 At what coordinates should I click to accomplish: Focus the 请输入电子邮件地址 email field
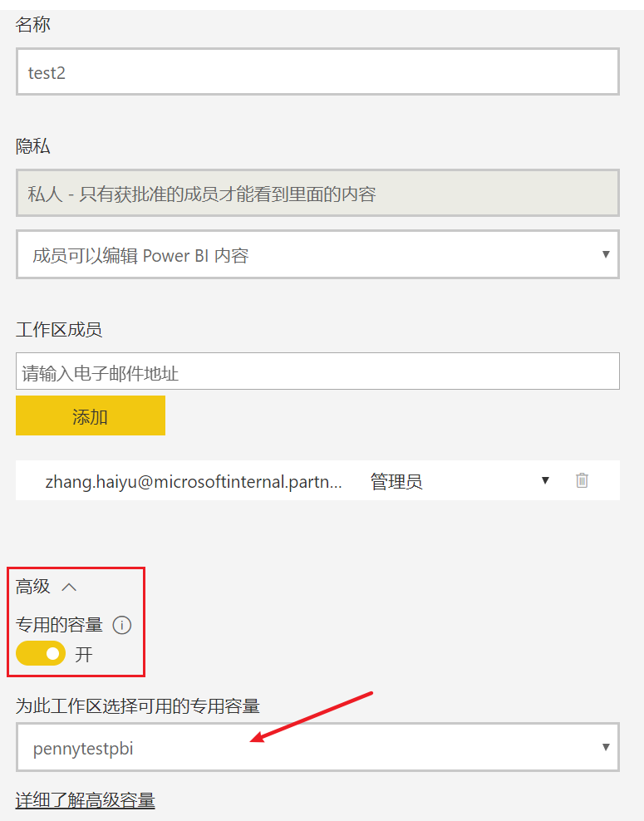pyautogui.click(x=317, y=372)
